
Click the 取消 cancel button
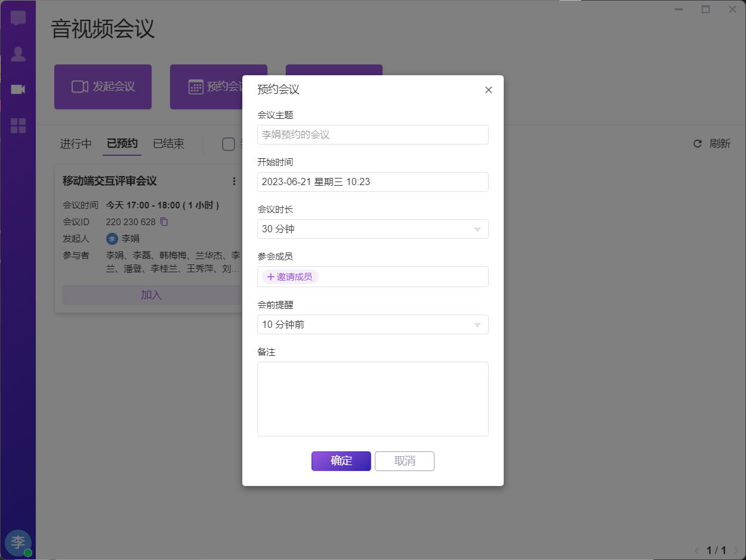coord(405,461)
